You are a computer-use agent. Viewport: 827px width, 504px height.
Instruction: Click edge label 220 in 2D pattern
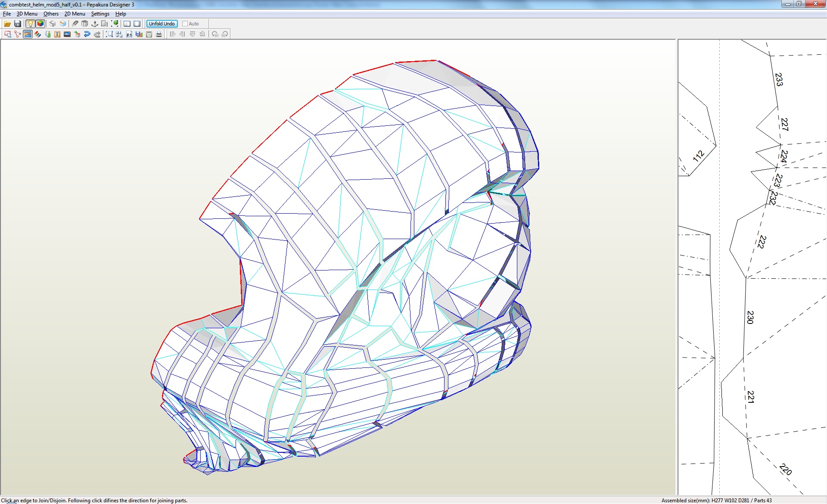786,470
